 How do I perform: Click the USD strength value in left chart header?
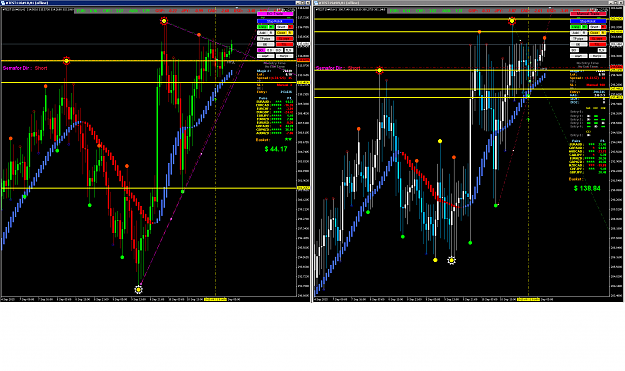(x=250, y=11)
